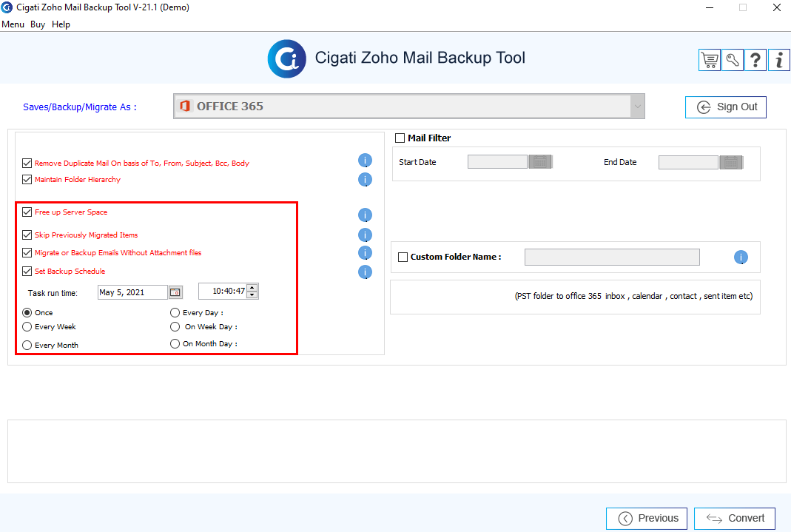Toggle Migrate Emails Without Attachment files checkbox
791x532 pixels.
click(27, 252)
